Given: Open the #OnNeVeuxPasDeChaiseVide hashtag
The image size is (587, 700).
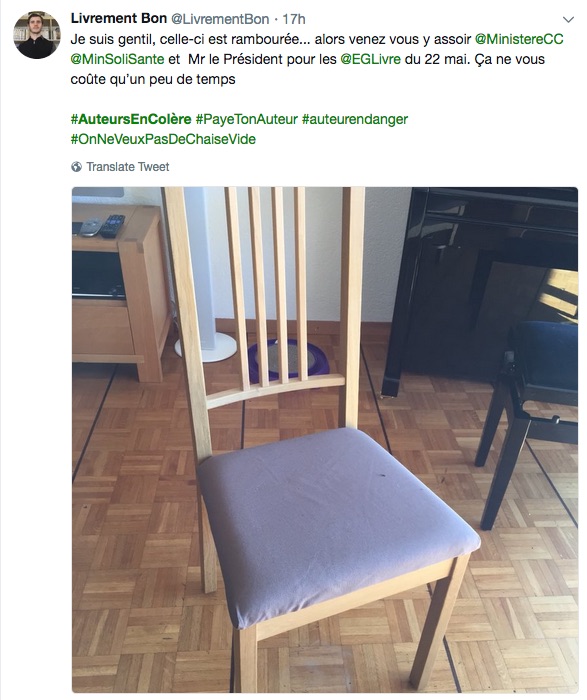Looking at the screenshot, I should coord(163,139).
